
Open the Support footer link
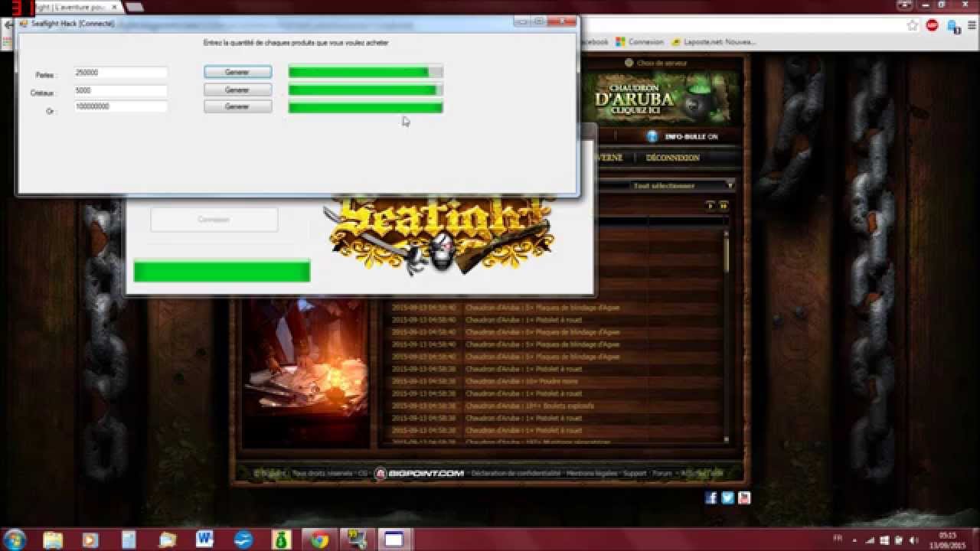tap(635, 474)
